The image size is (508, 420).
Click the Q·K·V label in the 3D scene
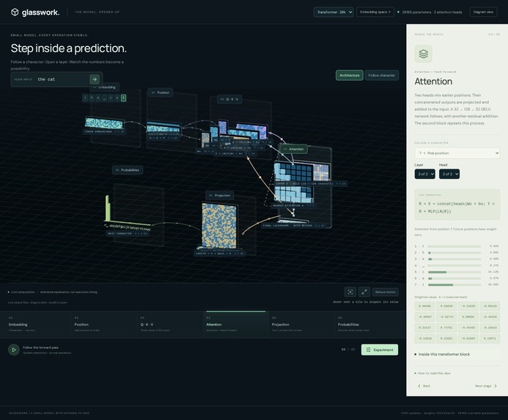click(229, 99)
